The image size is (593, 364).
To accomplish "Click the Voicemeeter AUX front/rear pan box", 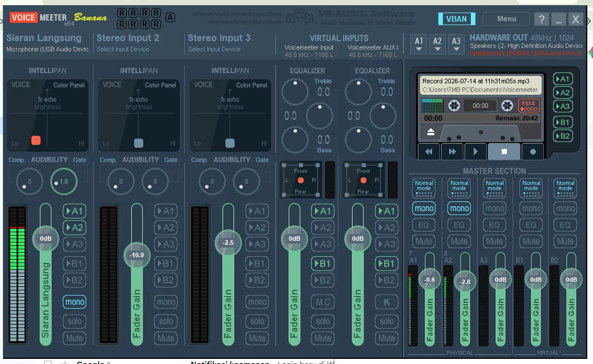I will 364,180.
